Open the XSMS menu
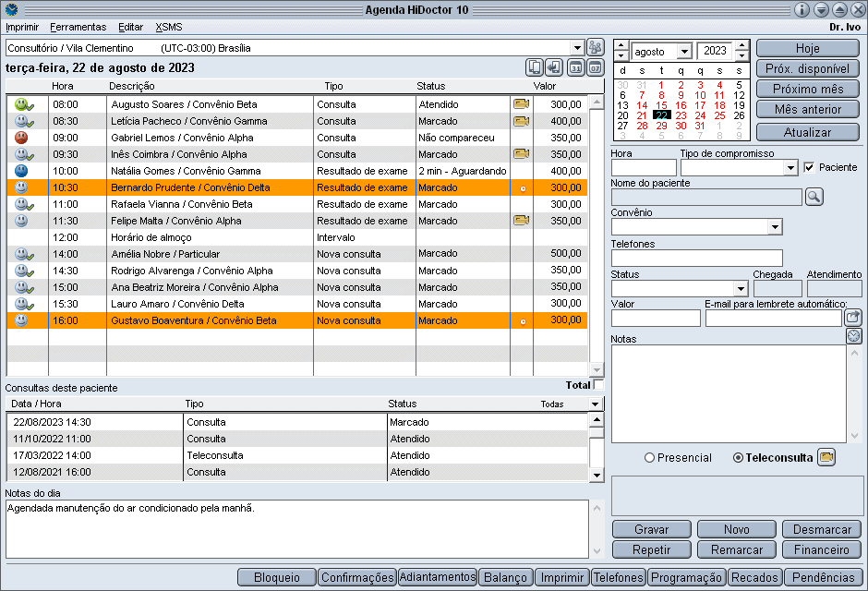Screen dimensions: 868x591 click(169, 27)
